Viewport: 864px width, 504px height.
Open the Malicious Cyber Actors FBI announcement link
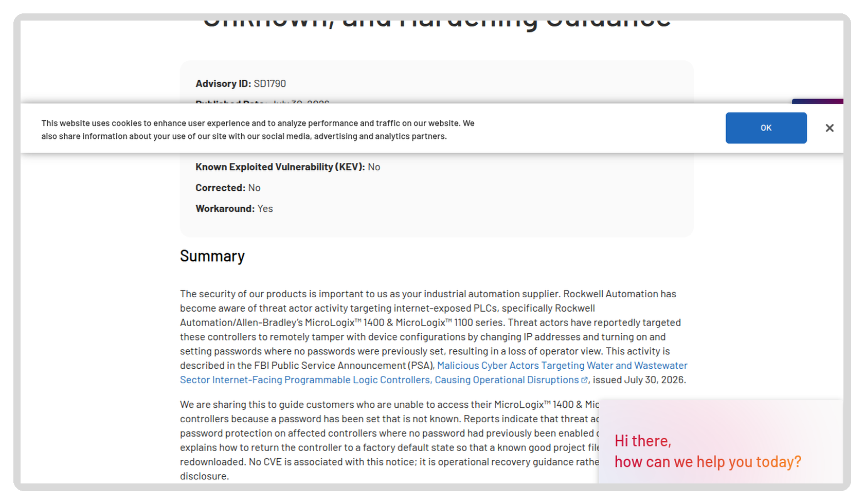434,373
